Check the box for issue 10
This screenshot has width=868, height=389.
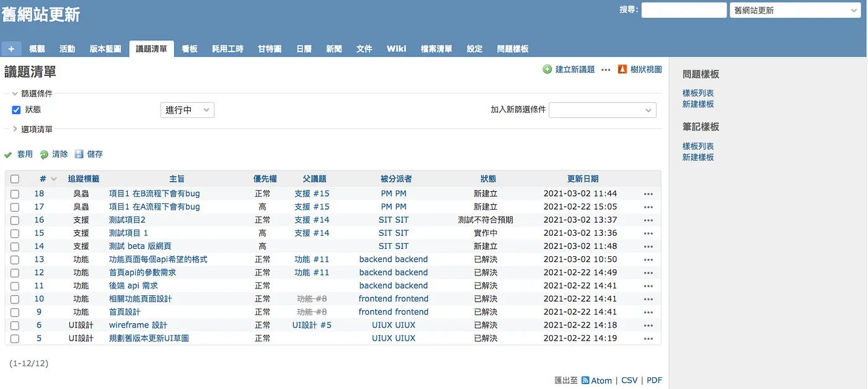[15, 299]
